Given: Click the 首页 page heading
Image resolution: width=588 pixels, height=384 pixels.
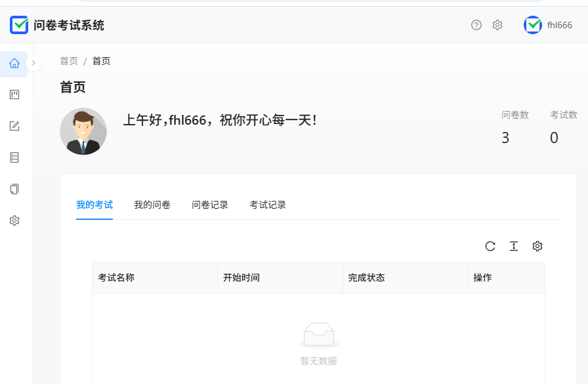Looking at the screenshot, I should (x=73, y=87).
